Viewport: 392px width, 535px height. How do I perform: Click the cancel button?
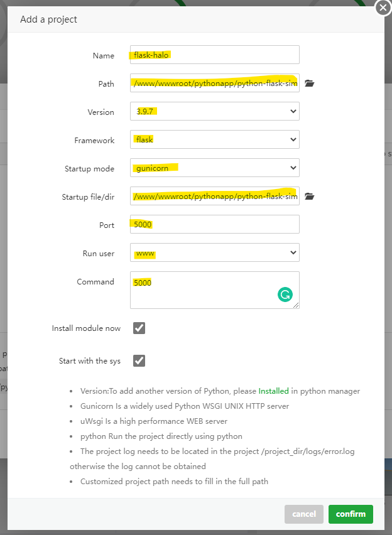303,514
